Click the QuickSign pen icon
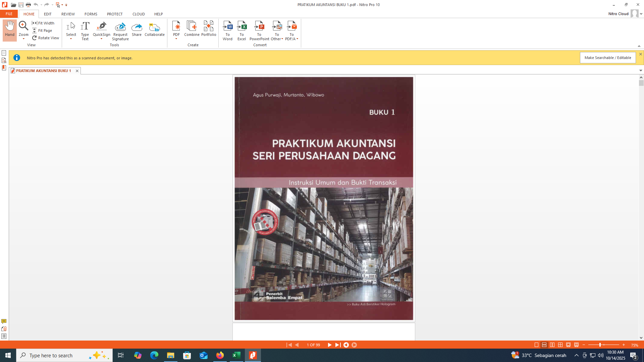This screenshot has width=644, height=362. click(101, 26)
